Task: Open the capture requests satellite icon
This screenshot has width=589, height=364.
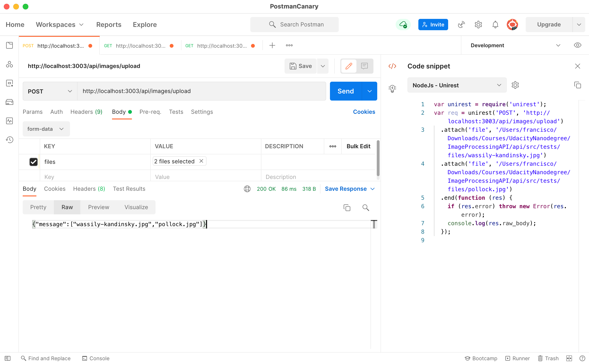Action: click(x=461, y=25)
